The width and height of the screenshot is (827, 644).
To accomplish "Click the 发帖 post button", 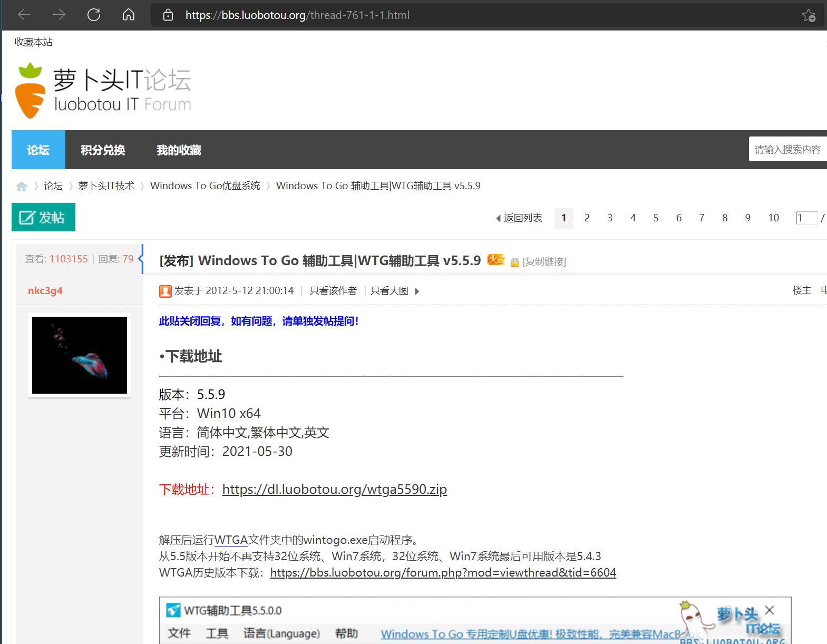I will point(43,217).
